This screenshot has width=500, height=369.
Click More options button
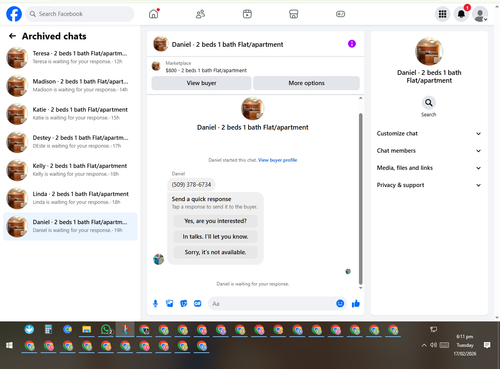click(x=306, y=83)
